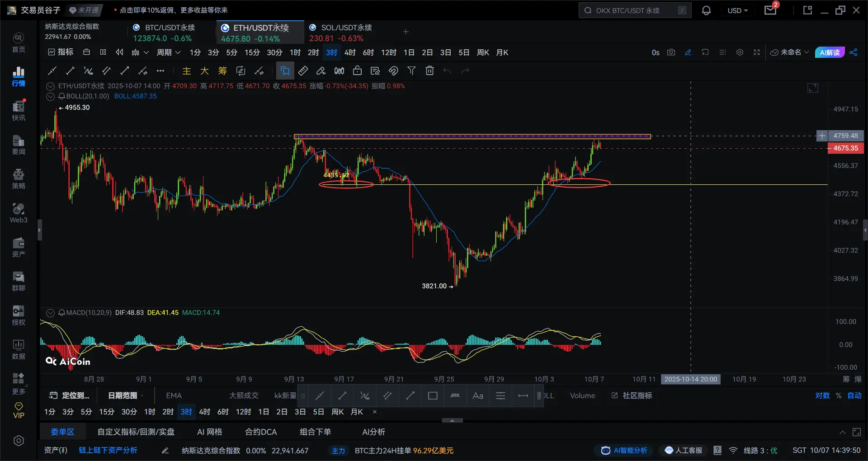Open the multi-chart layout icon
868x461 pixels.
[103, 52]
